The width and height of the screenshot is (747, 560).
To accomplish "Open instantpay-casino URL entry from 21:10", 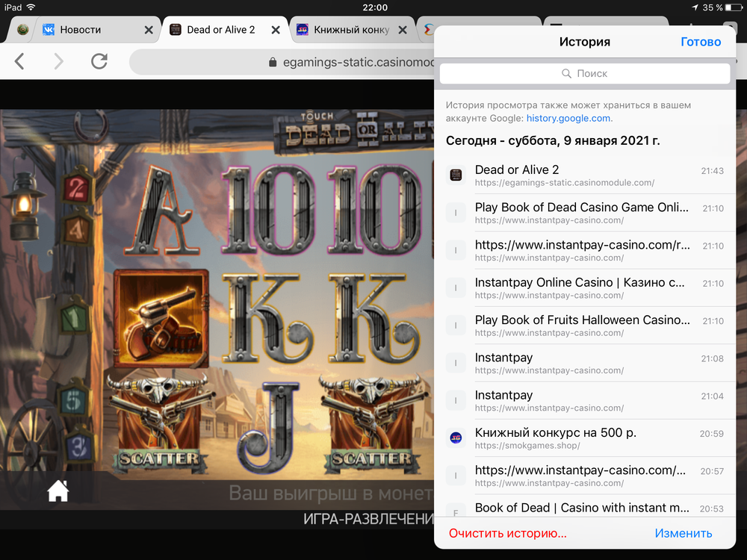I will [585, 250].
